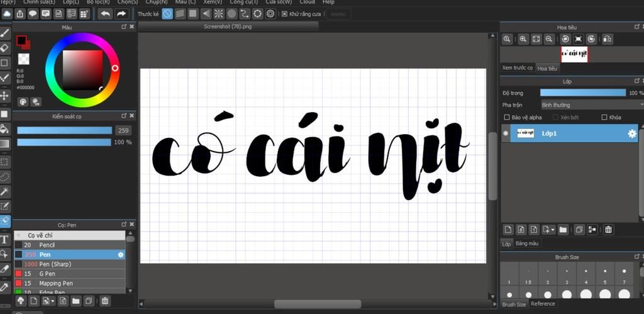The image size is (644, 314).
Task: Turn off snap ruler (Thước kẻ off)
Action: (x=167, y=14)
